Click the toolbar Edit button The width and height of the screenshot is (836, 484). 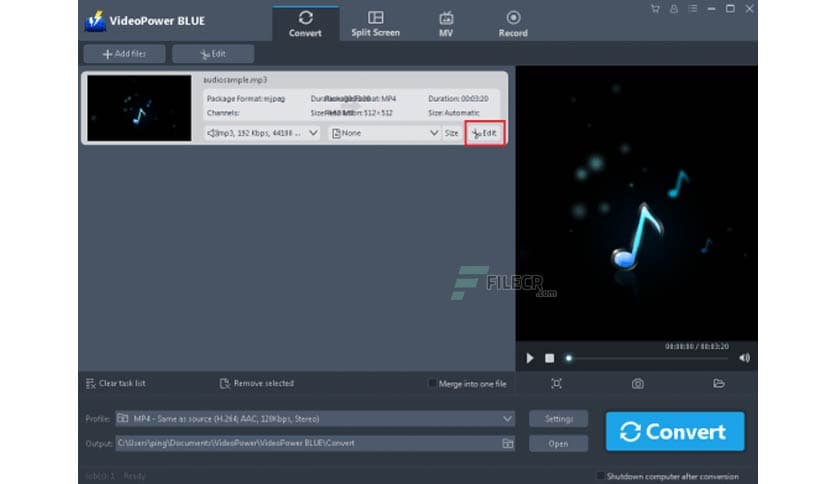point(213,54)
